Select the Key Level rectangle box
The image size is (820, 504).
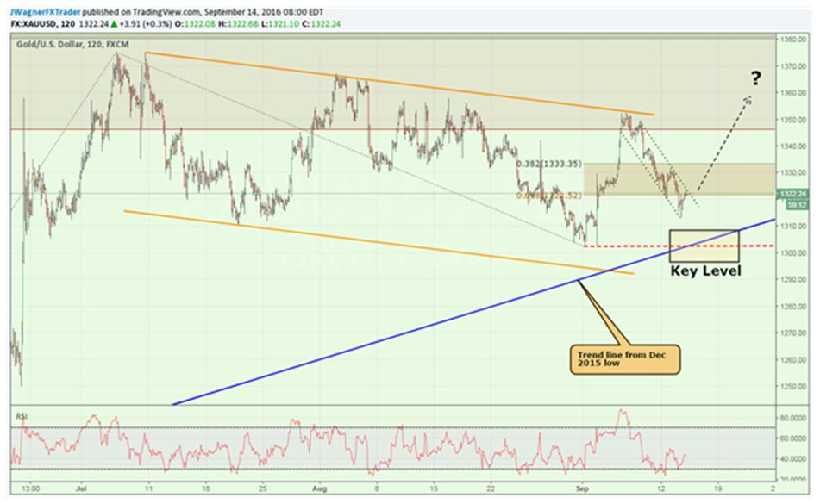coord(704,246)
